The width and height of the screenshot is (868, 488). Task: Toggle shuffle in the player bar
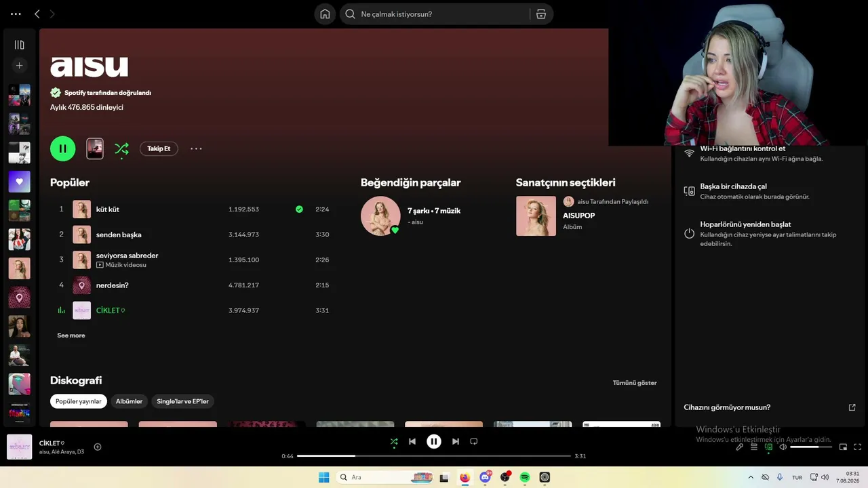tap(394, 441)
